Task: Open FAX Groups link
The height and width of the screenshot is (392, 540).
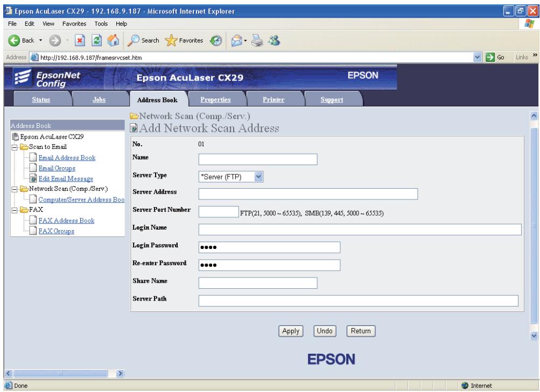Action: (57, 231)
